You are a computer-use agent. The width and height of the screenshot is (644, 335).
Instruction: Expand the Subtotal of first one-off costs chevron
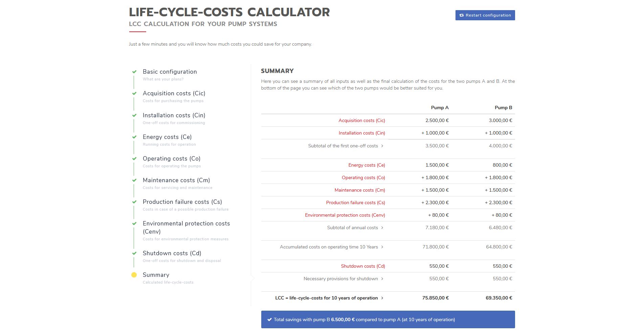pos(382,146)
